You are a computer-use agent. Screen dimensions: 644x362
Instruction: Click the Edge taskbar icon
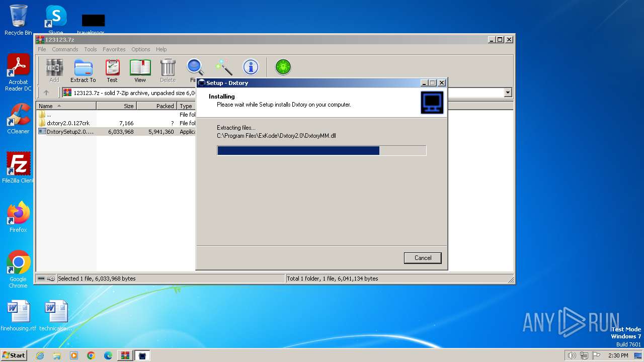(108, 355)
